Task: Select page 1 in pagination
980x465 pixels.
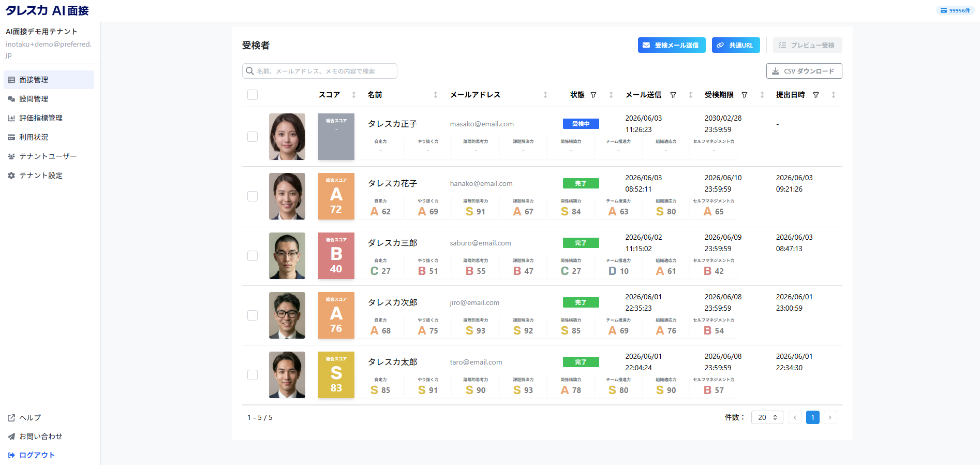Action: pos(813,417)
